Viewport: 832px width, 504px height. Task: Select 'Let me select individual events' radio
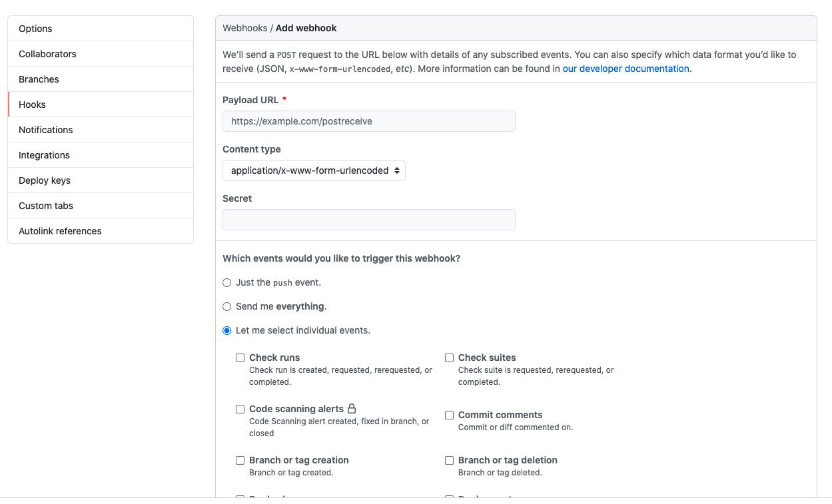point(227,331)
